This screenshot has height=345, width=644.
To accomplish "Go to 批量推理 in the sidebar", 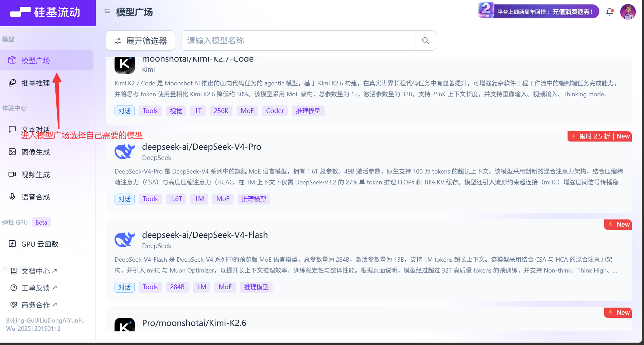I will pos(47,83).
